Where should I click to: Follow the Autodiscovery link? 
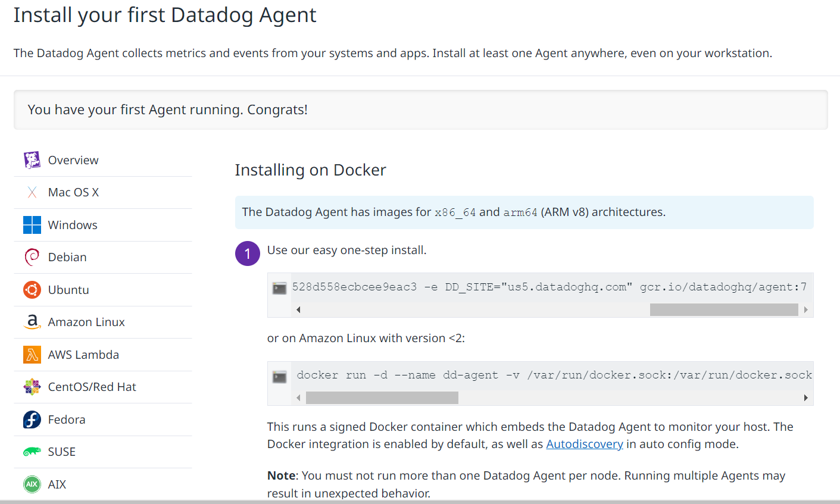585,444
